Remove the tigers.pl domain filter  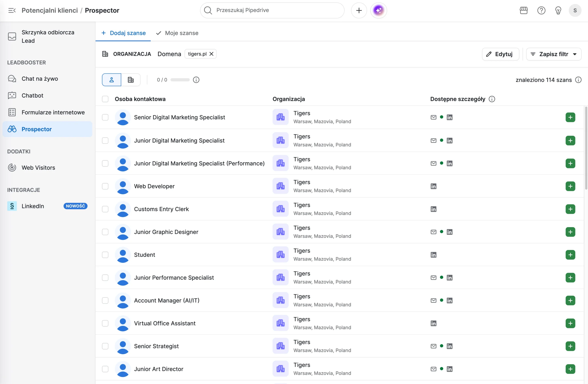pyautogui.click(x=211, y=54)
